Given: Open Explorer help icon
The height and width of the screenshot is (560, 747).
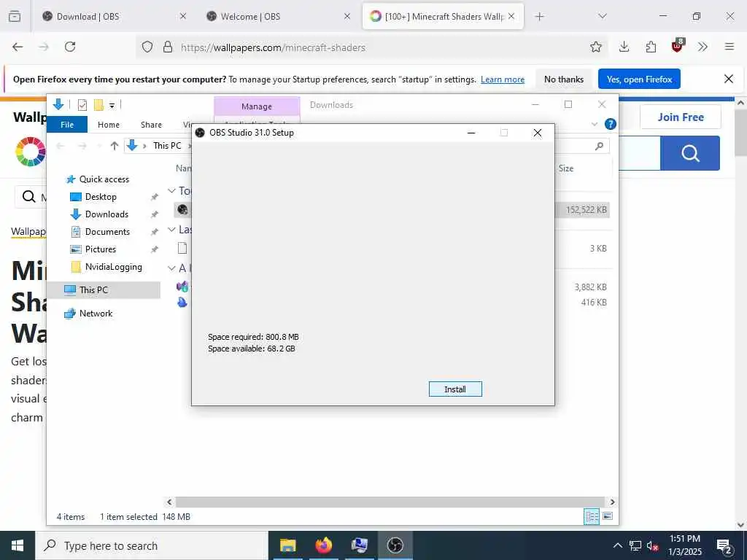Looking at the screenshot, I should pos(611,124).
